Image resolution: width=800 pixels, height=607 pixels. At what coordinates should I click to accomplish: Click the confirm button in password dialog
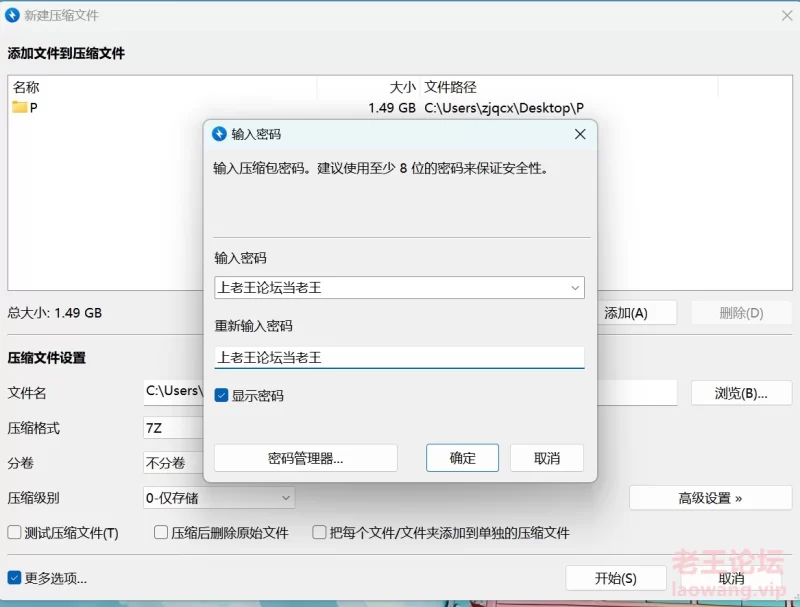click(x=462, y=458)
